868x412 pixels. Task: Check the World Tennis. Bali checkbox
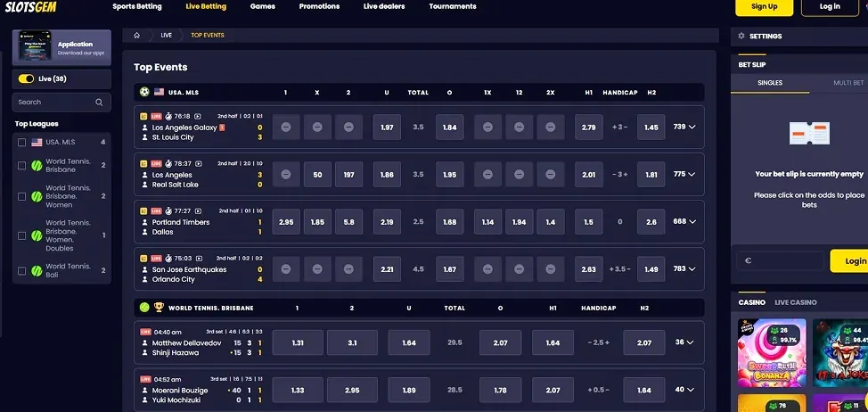[x=21, y=271]
